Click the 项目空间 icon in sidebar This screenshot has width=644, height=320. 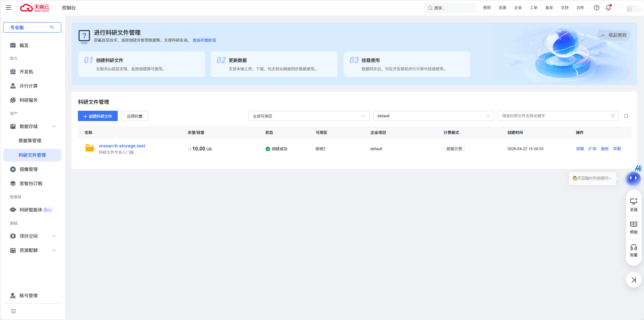13,236
